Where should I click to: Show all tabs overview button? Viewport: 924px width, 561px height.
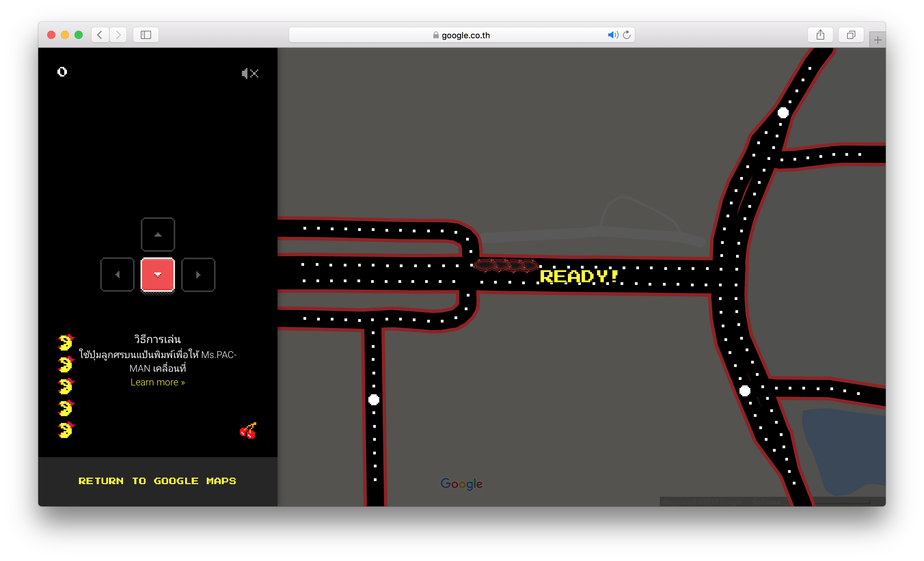click(851, 35)
